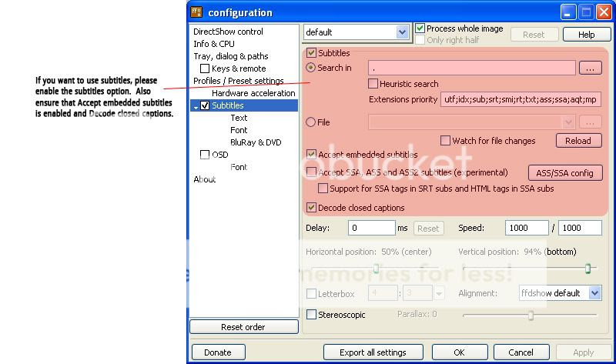
Task: Enable Accept SSA, ASS and ASS2 subtitles
Action: (x=311, y=172)
